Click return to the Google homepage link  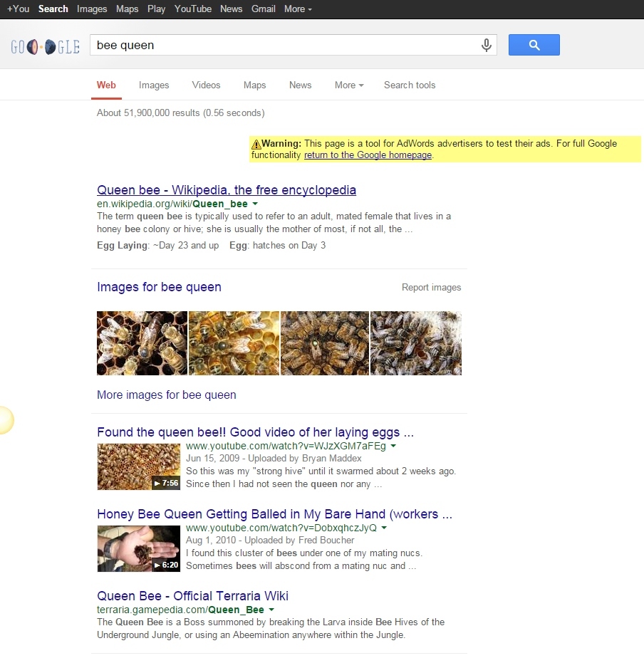click(368, 155)
